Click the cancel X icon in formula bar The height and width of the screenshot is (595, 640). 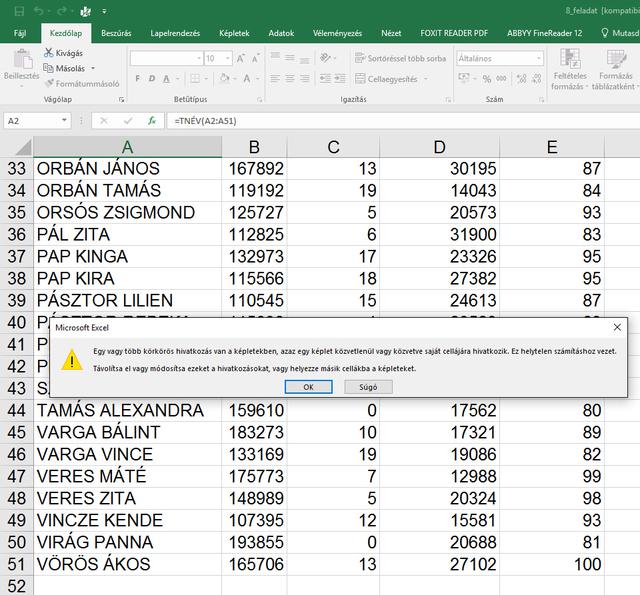pyautogui.click(x=104, y=121)
